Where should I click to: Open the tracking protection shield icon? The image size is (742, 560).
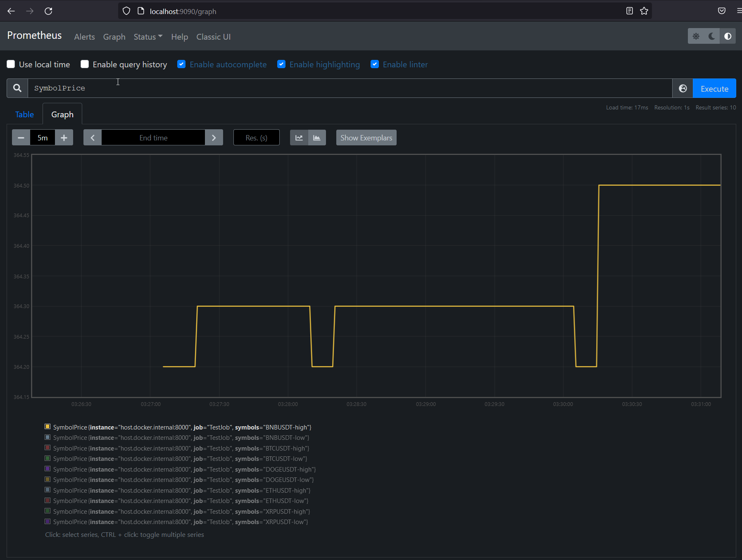coord(126,11)
